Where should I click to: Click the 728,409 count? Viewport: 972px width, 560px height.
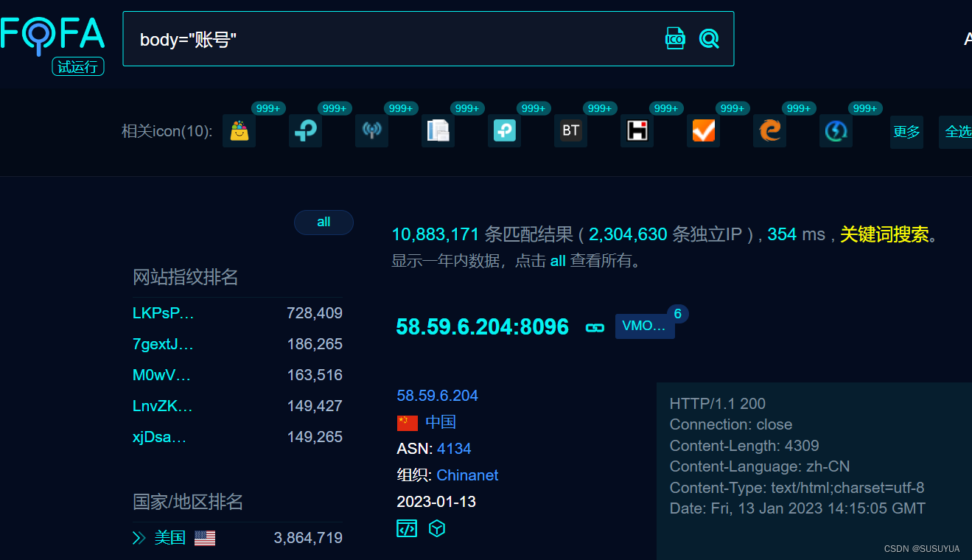tap(315, 313)
